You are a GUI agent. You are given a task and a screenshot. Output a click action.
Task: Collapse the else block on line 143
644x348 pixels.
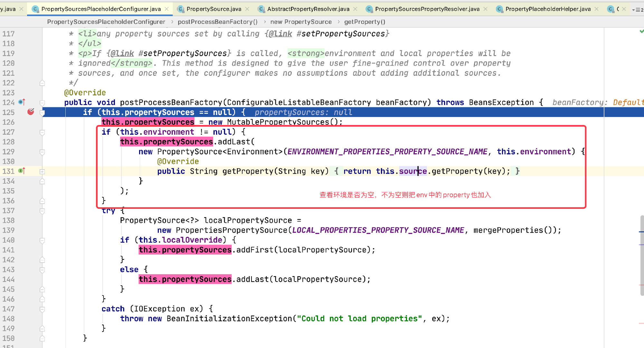(42, 270)
